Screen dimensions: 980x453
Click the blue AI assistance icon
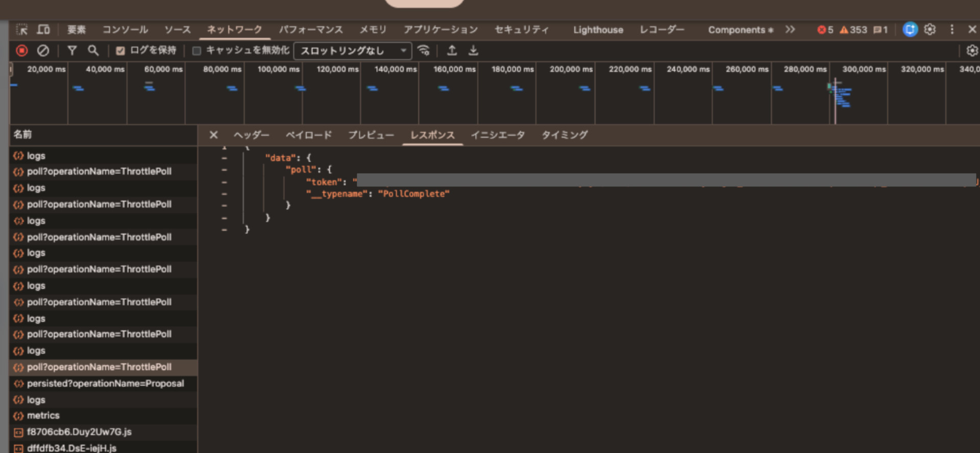click(910, 30)
